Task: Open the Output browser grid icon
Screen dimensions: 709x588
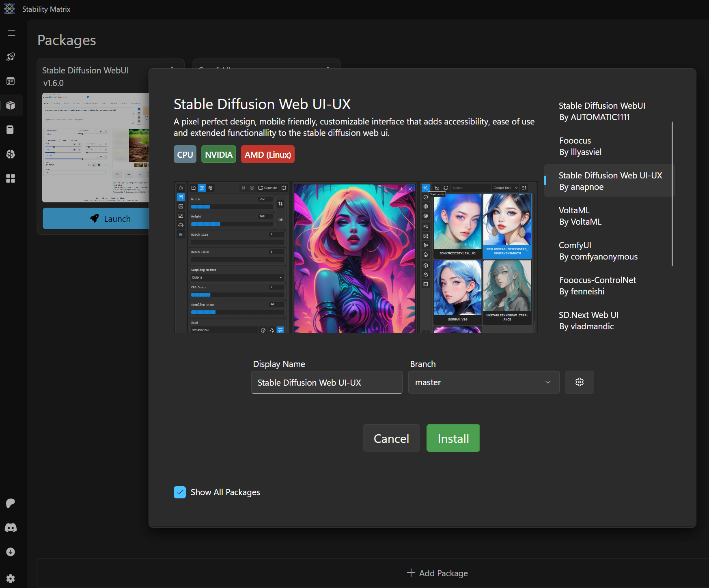Action: [x=11, y=178]
